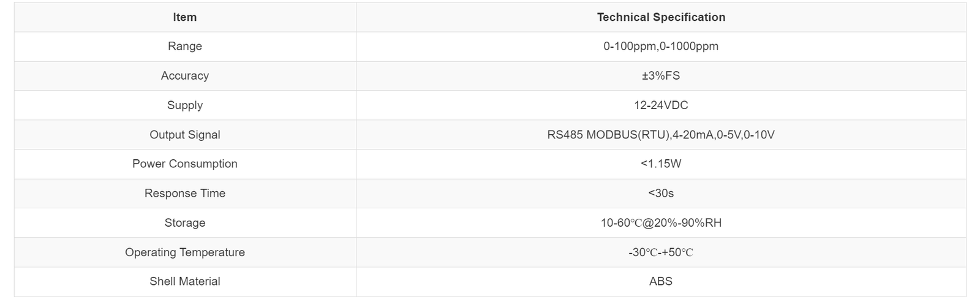Select the Response Time label
The width and height of the screenshot is (980, 299).
click(x=184, y=193)
